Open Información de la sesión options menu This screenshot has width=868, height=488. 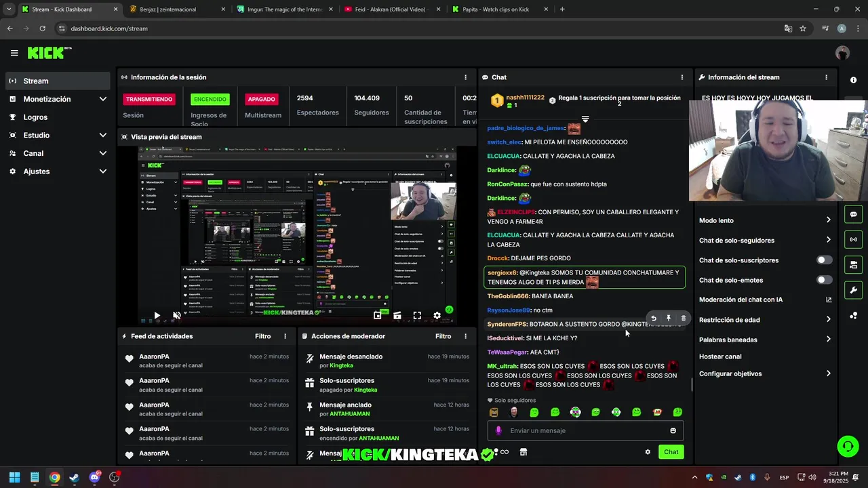point(465,77)
